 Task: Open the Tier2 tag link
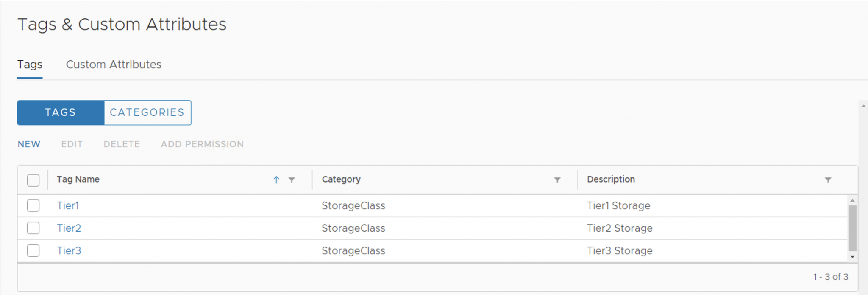coord(69,228)
